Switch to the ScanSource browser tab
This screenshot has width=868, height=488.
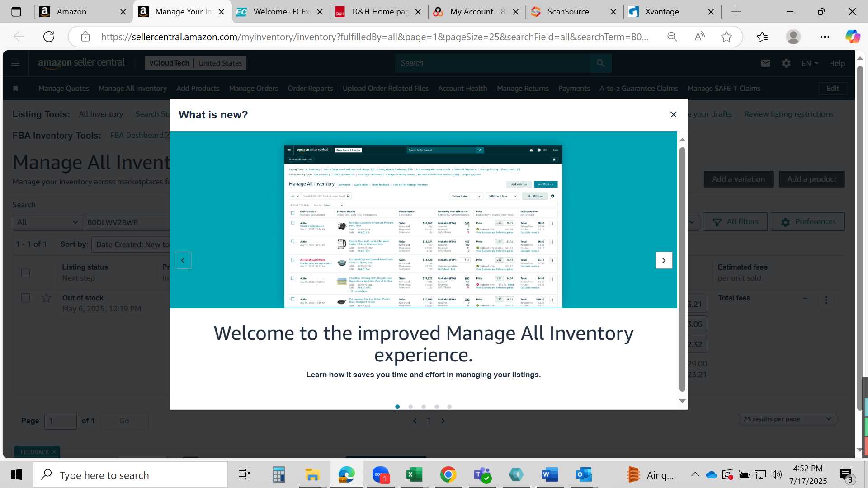click(568, 12)
